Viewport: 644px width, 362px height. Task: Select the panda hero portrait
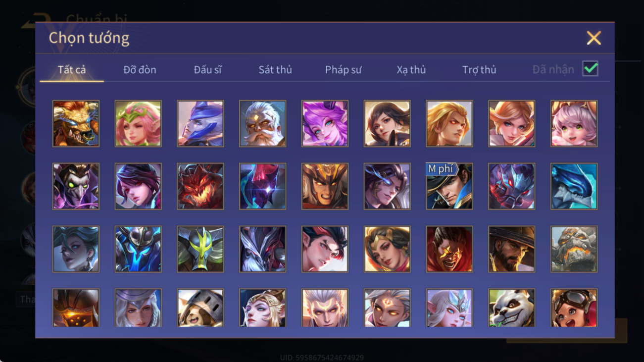click(511, 308)
